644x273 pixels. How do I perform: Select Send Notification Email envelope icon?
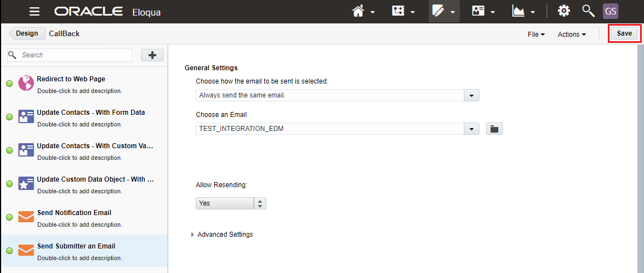pyautogui.click(x=26, y=217)
